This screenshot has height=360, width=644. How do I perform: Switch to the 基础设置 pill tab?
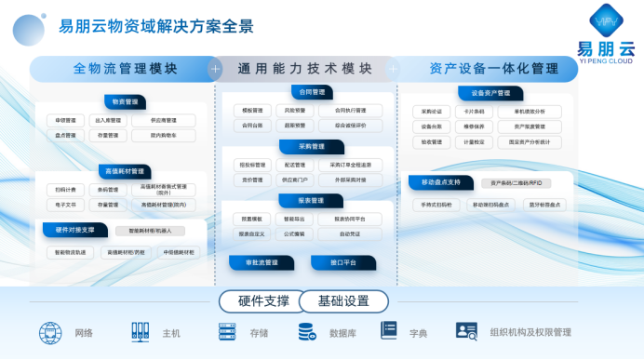(343, 301)
